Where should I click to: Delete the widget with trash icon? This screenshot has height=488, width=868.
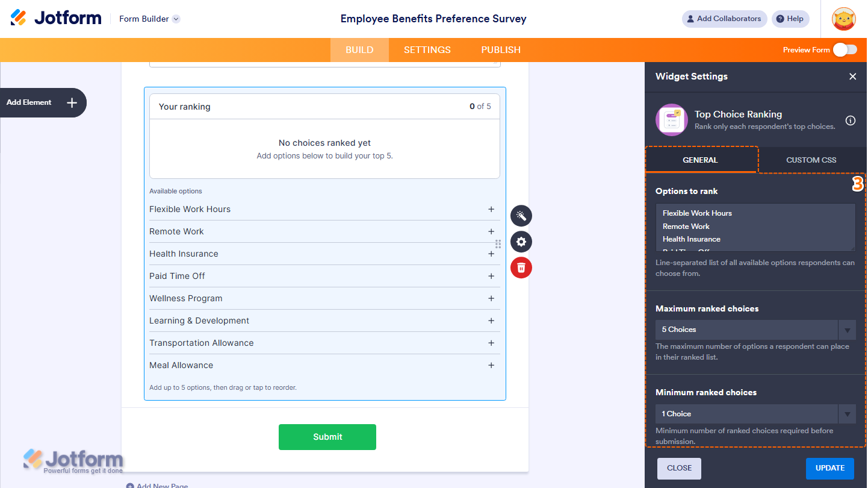(521, 267)
